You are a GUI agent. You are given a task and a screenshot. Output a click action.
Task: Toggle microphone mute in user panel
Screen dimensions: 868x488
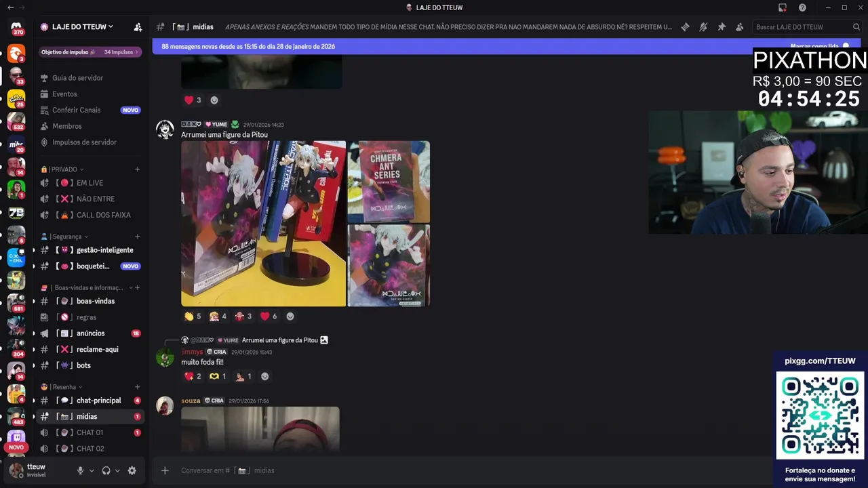[80, 470]
